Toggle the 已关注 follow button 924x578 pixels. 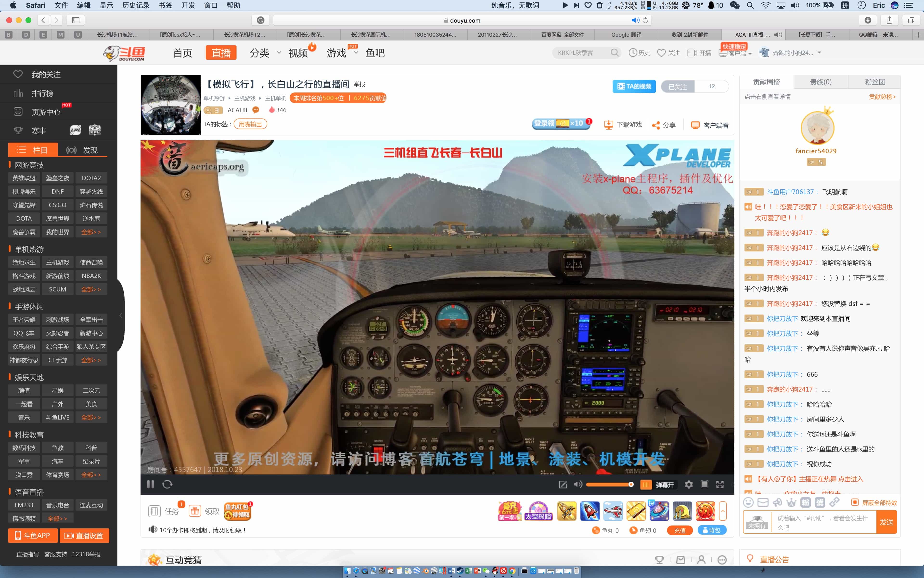tap(678, 86)
